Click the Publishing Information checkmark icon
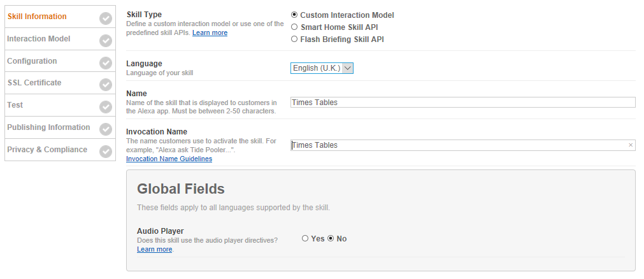 [x=106, y=129]
